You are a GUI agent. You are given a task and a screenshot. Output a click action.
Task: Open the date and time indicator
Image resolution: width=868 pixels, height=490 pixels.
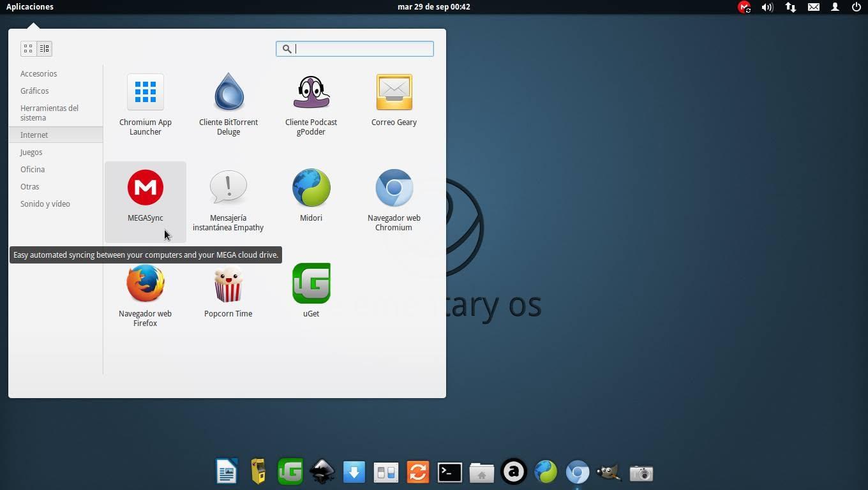(x=434, y=7)
